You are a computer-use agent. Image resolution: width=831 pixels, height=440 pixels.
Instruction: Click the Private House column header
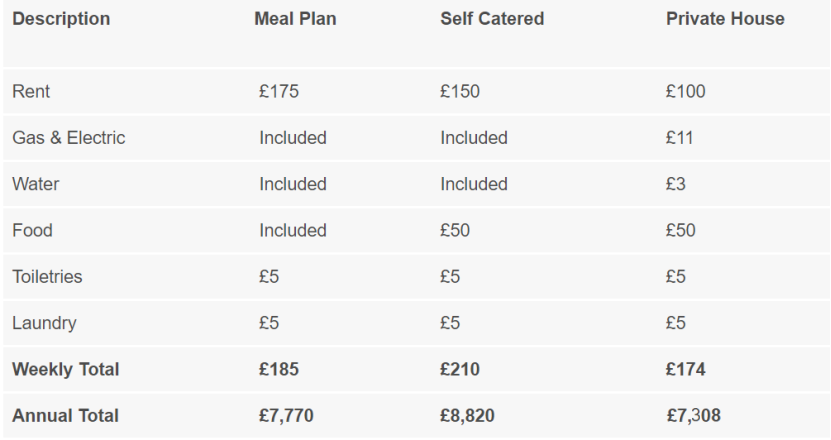point(725,19)
